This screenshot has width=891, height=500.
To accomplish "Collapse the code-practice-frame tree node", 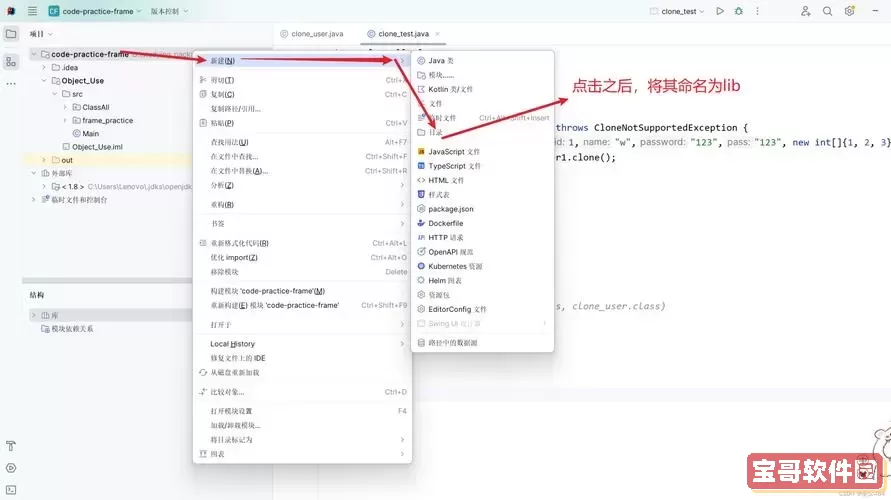I will click(34, 55).
